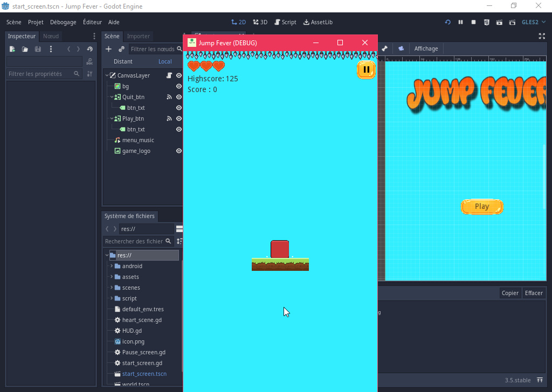Open script attached to CanvasLayer node

coord(169,75)
